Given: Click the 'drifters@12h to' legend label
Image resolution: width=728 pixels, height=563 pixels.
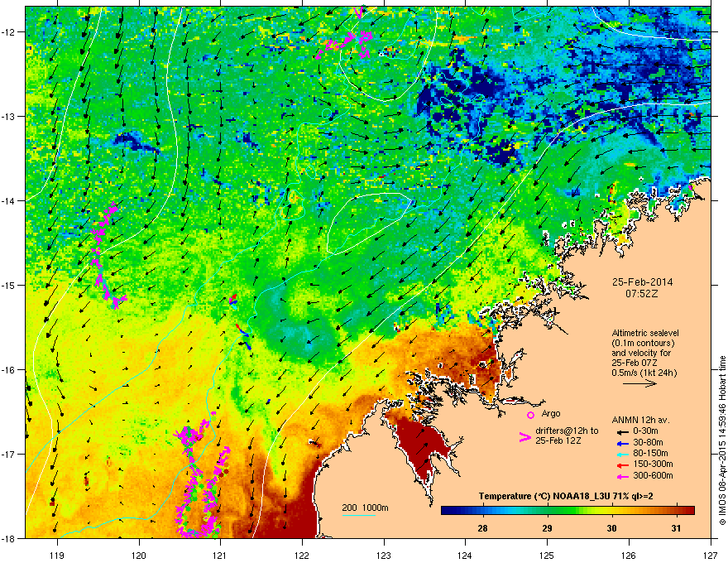Looking at the screenshot, I should pyautogui.click(x=567, y=431).
